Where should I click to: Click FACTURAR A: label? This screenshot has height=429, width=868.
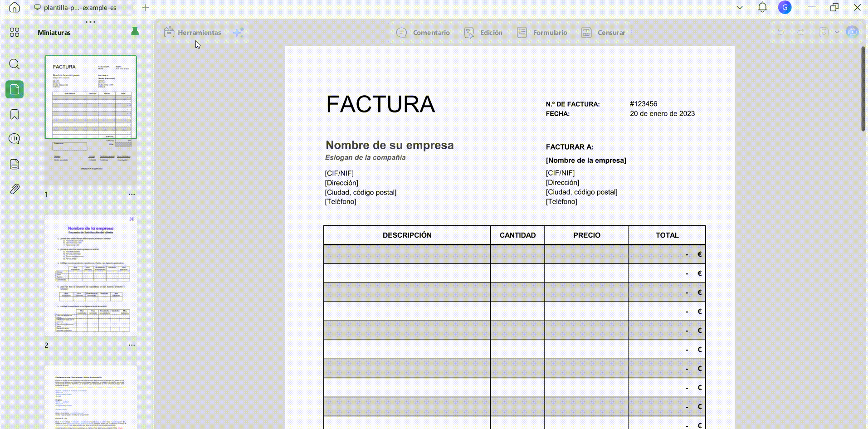(570, 147)
